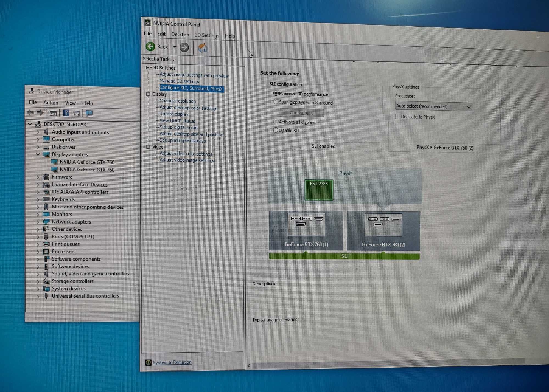Click the left scroll arrow at panel bottom
This screenshot has width=549, height=392.
tap(249, 366)
